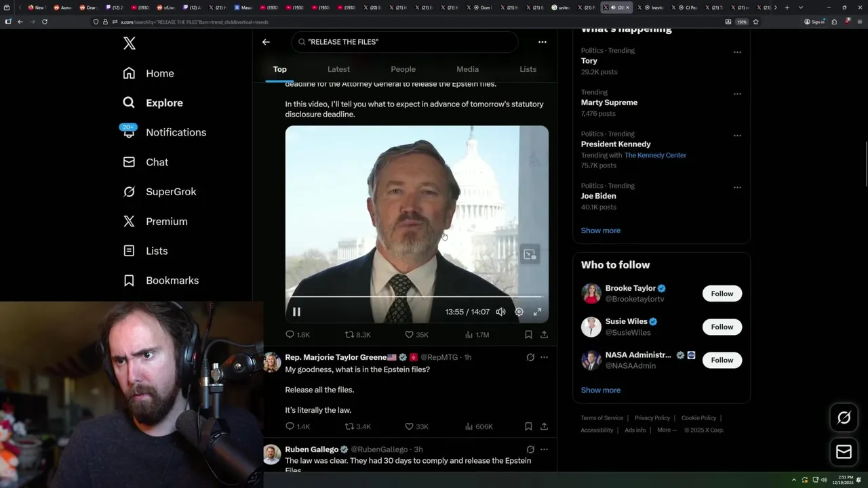Screen dimensions: 868x488
Task: Show more accounts to follow
Action: click(x=601, y=390)
